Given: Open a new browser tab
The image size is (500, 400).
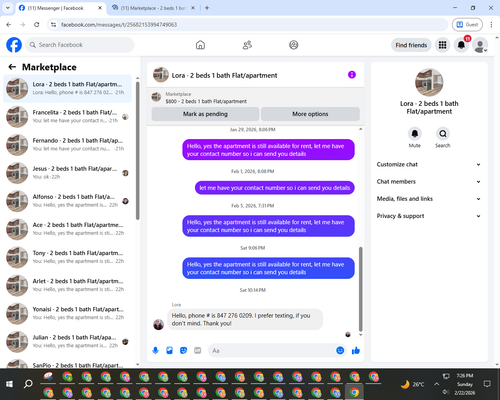Looking at the screenshot, I should 207,8.
